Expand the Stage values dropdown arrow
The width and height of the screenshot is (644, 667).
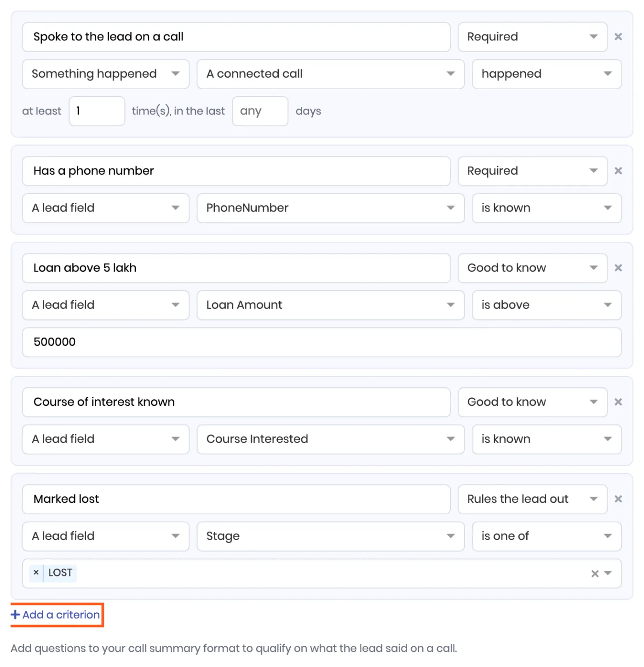click(608, 573)
